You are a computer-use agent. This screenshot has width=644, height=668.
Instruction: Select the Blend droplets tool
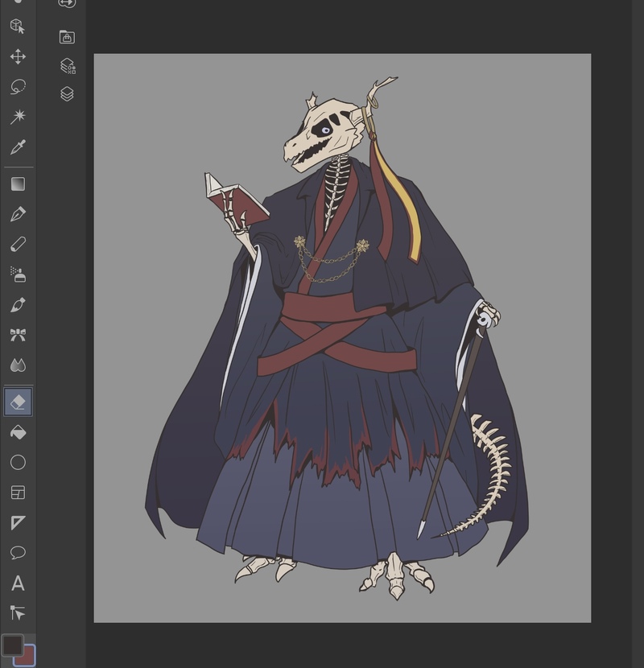[18, 365]
